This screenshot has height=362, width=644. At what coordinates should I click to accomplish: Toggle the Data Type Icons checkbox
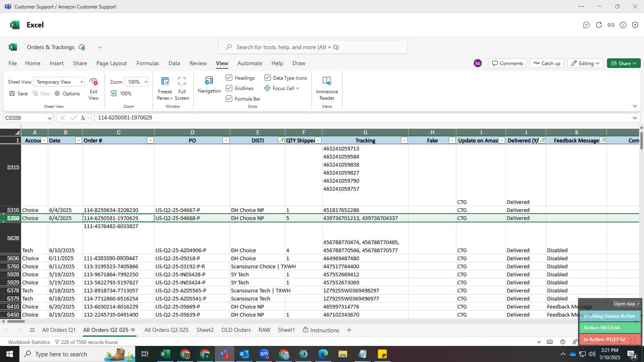(x=268, y=78)
